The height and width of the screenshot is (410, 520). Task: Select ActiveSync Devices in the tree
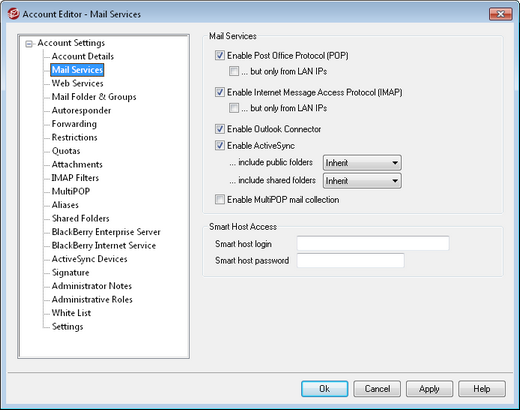(89, 259)
